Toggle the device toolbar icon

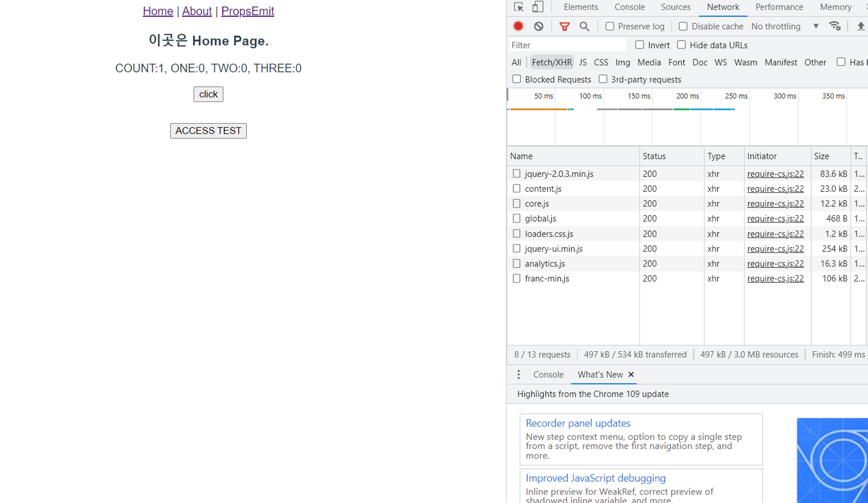538,7
